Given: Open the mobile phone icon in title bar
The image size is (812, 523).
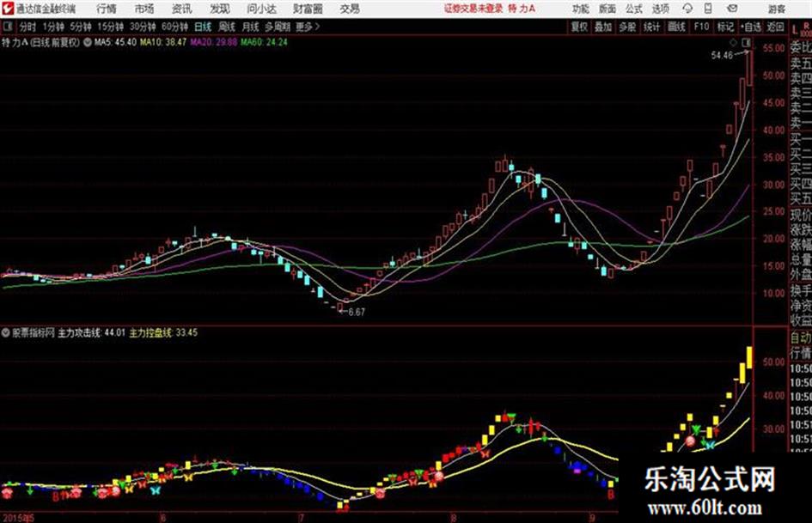Looking at the screenshot, I should click(x=708, y=9).
